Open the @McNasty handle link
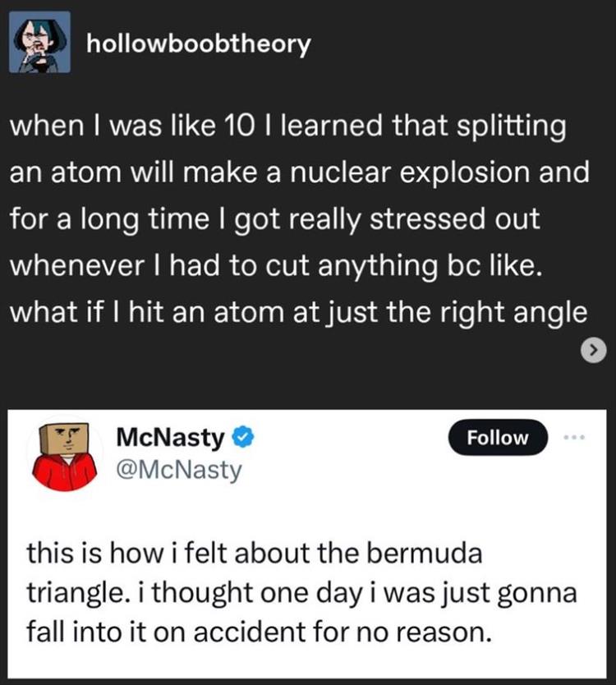The width and height of the screenshot is (616, 685). tap(179, 471)
